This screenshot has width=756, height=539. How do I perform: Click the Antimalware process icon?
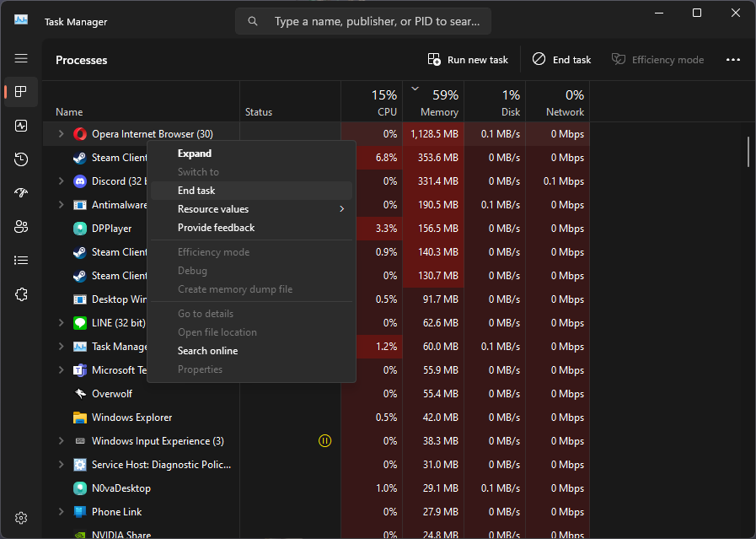pos(79,205)
